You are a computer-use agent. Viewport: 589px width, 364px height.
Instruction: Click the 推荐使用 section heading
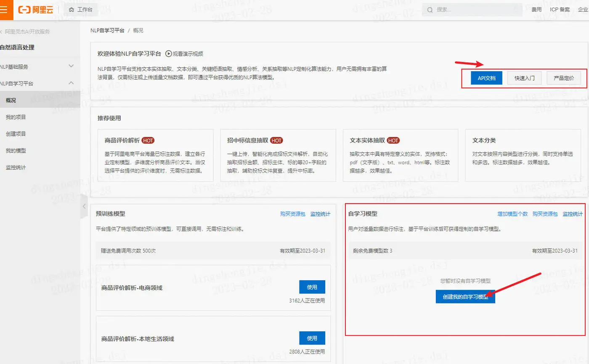pos(109,118)
